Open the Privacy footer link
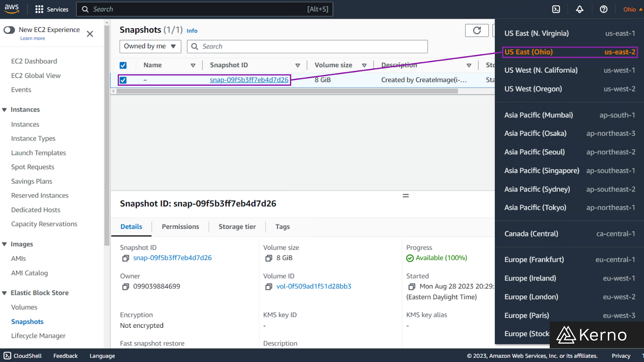644x362 pixels. [621, 356]
